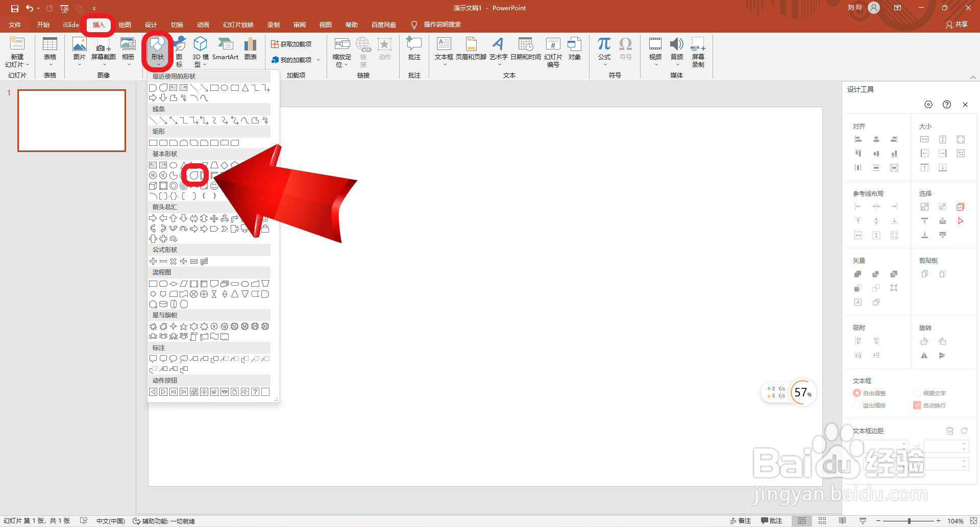Open Customize Quick Access Toolbar dropdown

(94, 8)
